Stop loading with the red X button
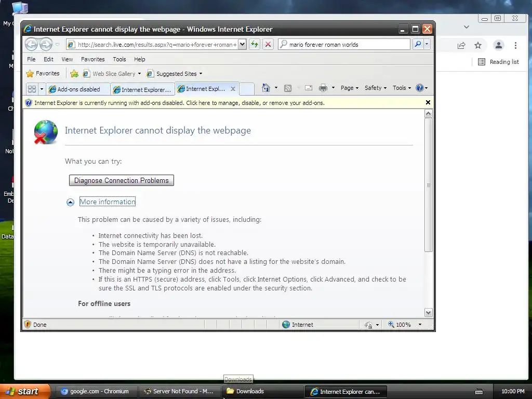Viewport: 532px width, 399px height. pos(268,45)
